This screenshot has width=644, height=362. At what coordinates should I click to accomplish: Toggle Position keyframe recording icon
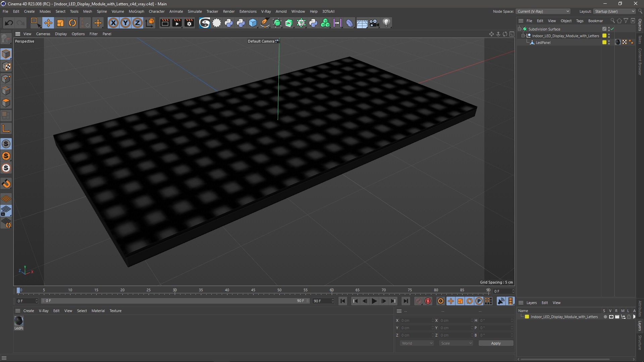coord(451,301)
